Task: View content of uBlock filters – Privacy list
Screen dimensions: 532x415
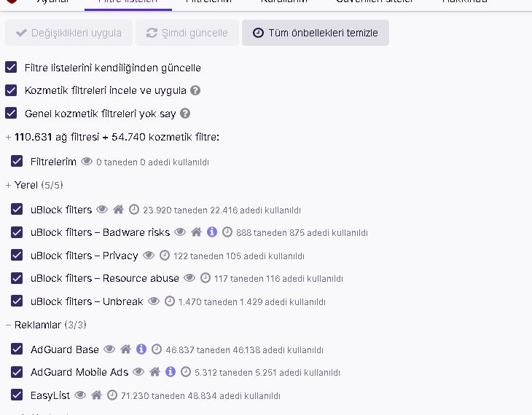Action: click(149, 256)
